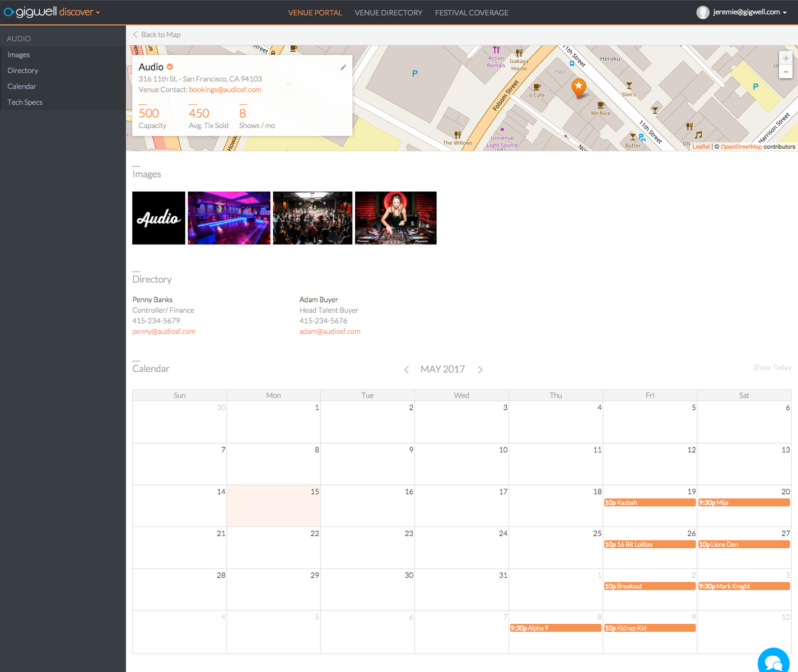Screen dimensions: 798x672
Task: Select the 10p Kazbah event on May 19
Action: [x=650, y=502]
